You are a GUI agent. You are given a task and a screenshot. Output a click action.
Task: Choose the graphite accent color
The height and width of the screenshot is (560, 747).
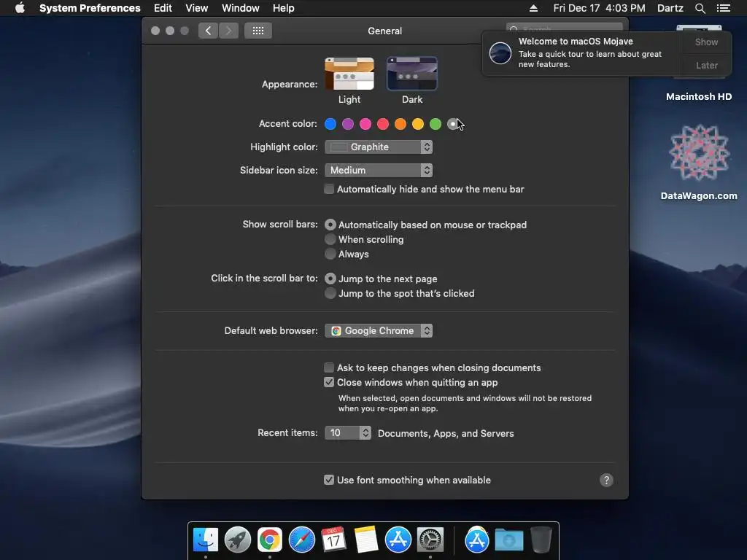453,124
